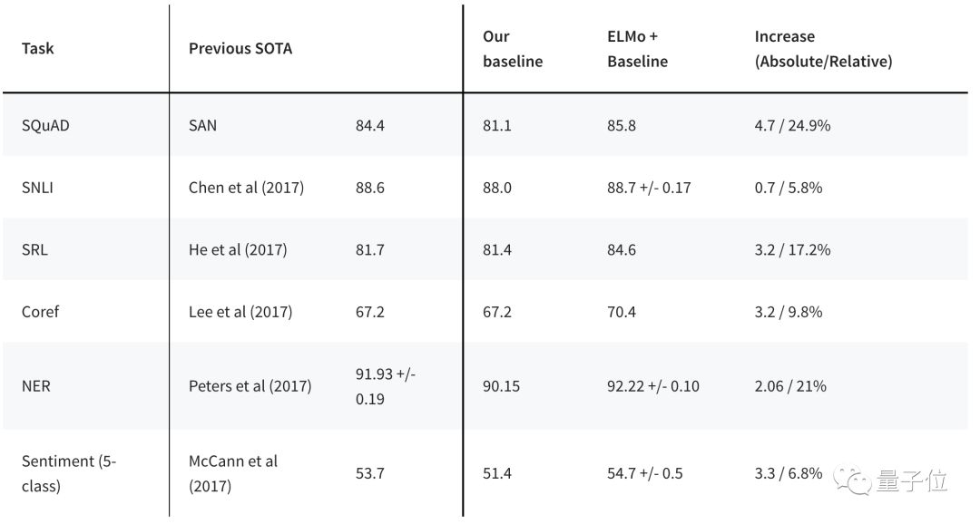The image size is (980, 524).
Task: Click the Lee et al (2017) cell
Action: tap(240, 311)
